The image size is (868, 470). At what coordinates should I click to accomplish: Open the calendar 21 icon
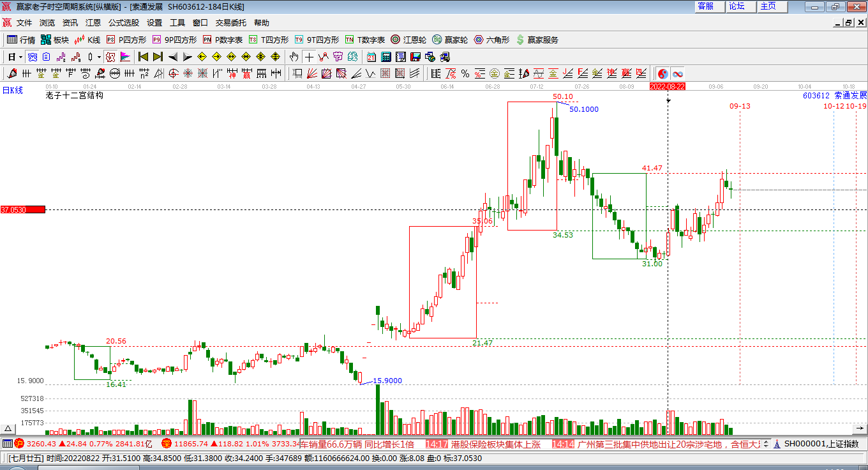coord(371,57)
